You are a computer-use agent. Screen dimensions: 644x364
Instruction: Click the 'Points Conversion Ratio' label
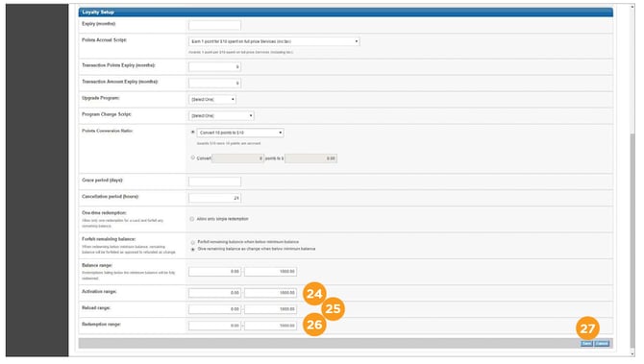click(x=108, y=131)
